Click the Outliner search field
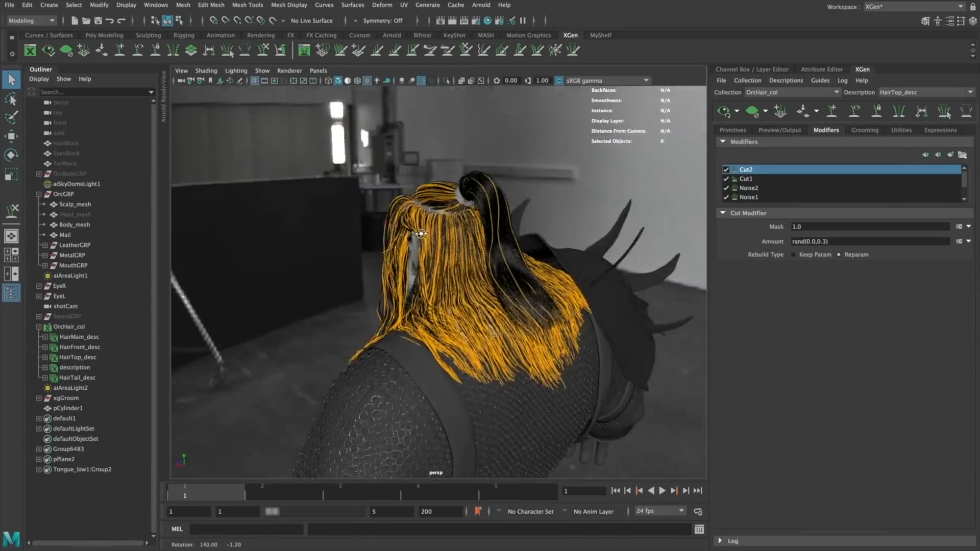Image resolution: width=980 pixels, height=551 pixels. click(x=97, y=92)
